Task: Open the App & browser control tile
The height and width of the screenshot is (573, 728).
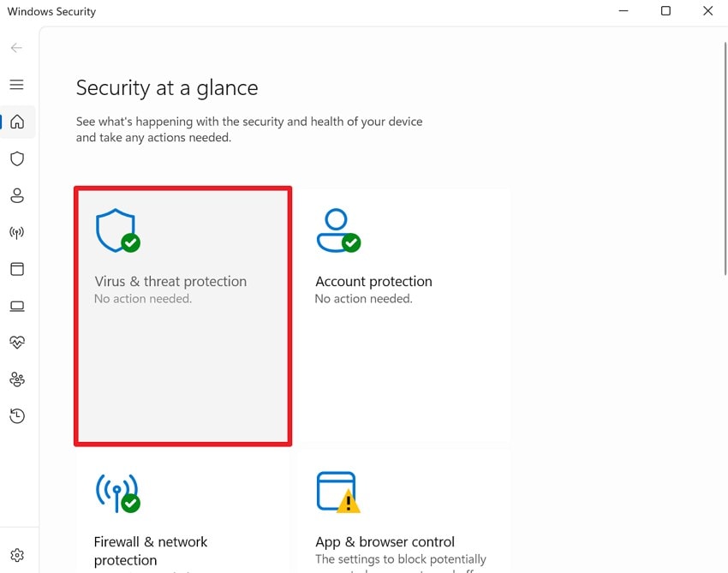Action: [x=403, y=514]
